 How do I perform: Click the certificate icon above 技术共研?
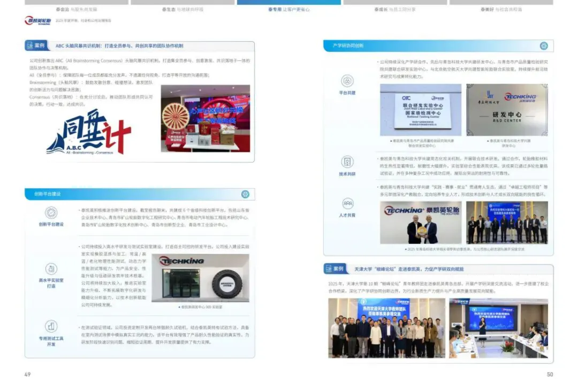[347, 162]
